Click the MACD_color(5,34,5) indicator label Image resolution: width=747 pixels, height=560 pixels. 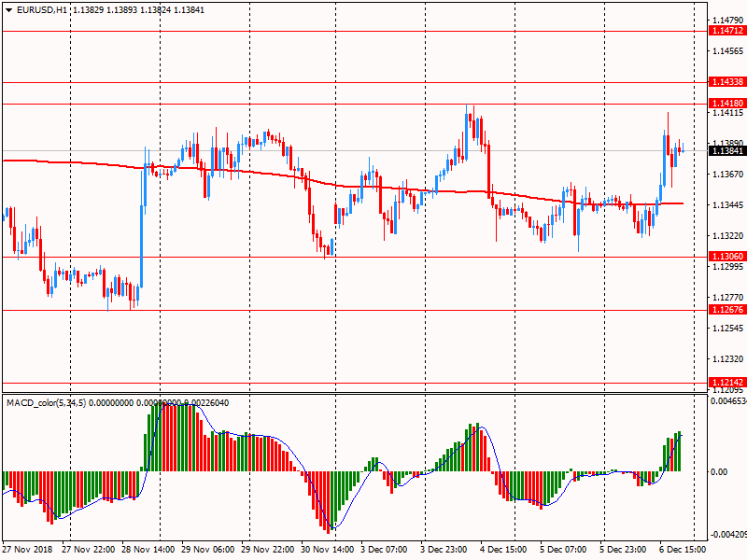pyautogui.click(x=46, y=403)
